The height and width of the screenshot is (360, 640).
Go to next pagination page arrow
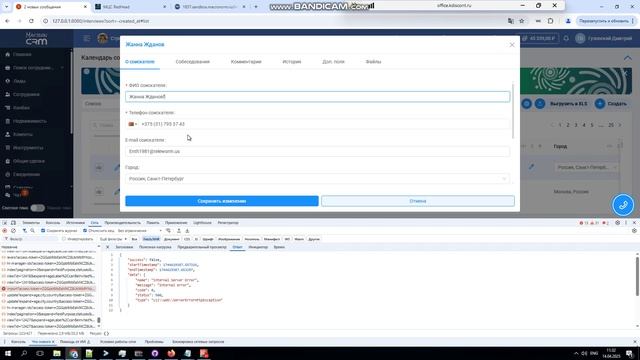[x=620, y=125]
